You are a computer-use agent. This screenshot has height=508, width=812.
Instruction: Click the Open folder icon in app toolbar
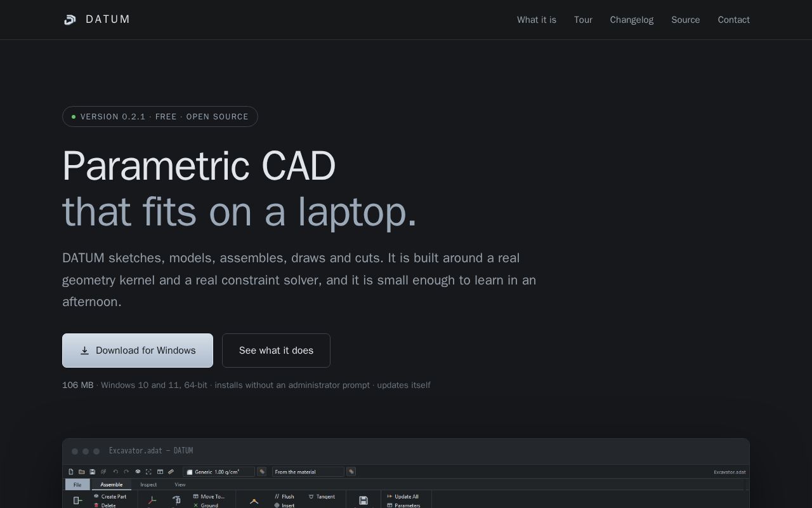coord(82,472)
